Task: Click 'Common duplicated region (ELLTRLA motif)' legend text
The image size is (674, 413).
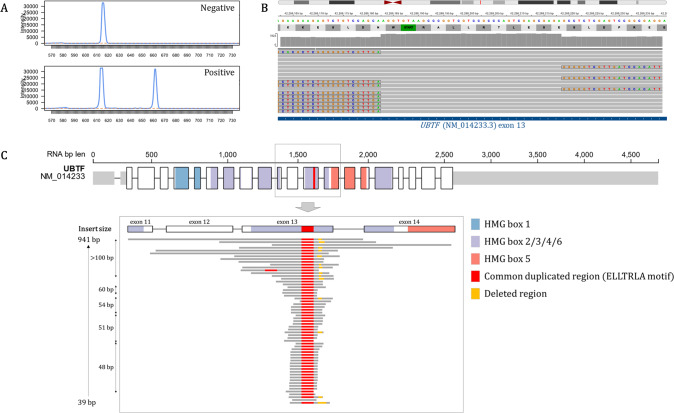Action: 579,276
